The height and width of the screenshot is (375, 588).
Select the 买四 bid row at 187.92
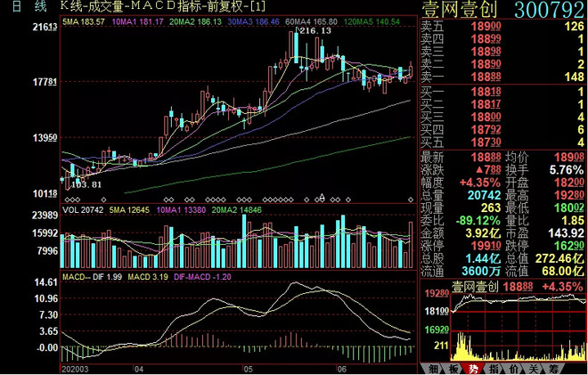[502, 130]
